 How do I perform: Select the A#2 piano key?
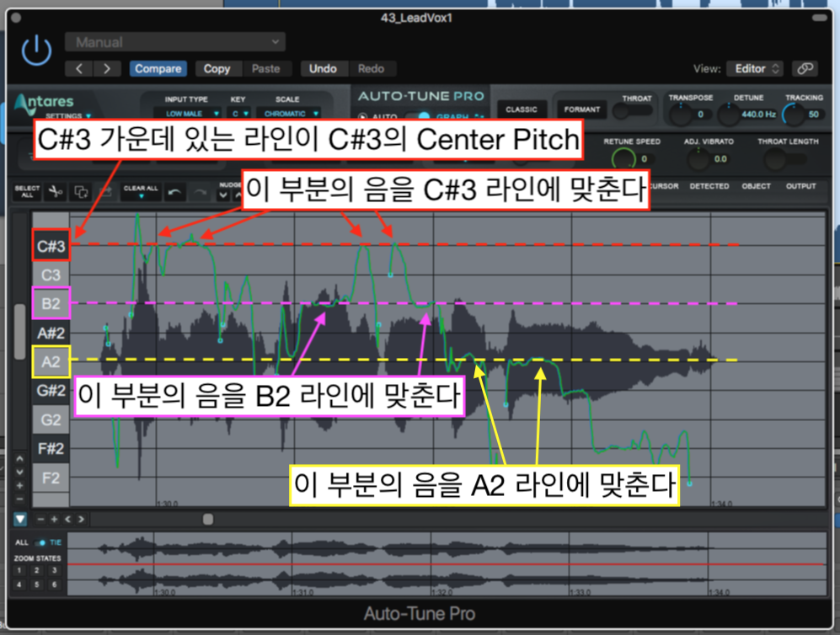click(51, 333)
